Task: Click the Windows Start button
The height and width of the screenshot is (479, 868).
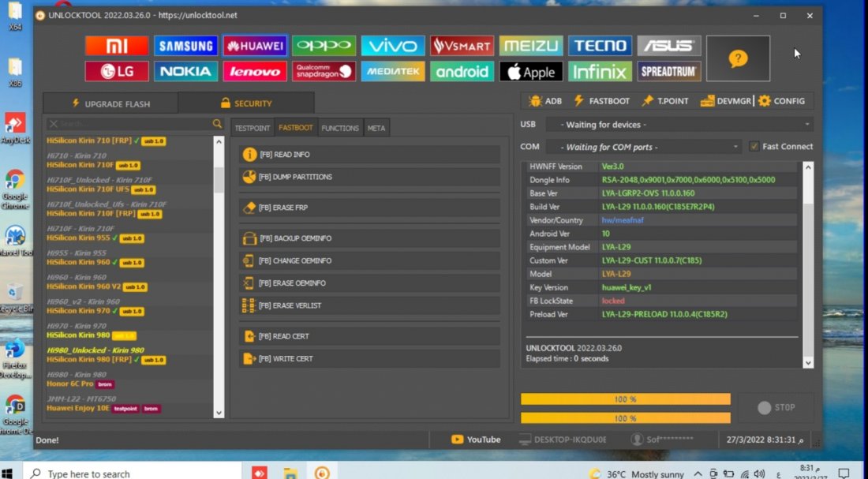Action: click(x=8, y=474)
